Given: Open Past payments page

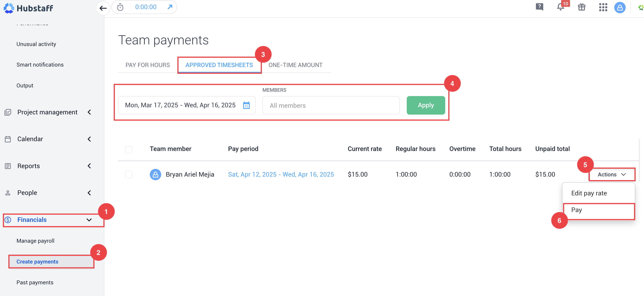Looking at the screenshot, I should 35,282.
